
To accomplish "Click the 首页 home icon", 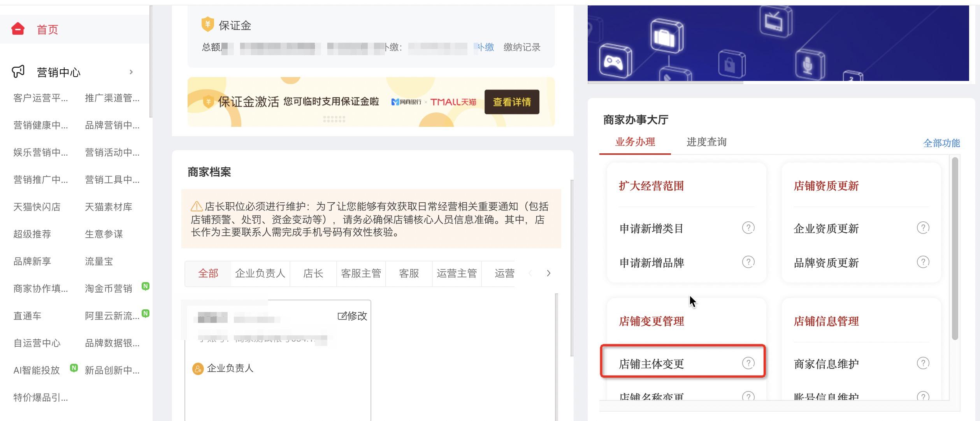I will click(18, 28).
